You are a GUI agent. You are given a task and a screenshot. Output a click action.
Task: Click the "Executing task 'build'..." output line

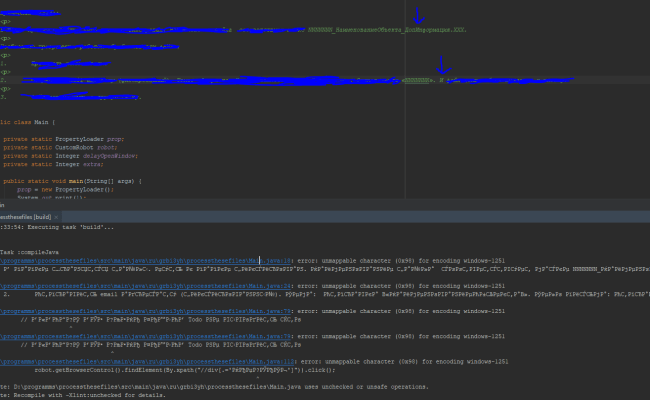tap(57, 227)
